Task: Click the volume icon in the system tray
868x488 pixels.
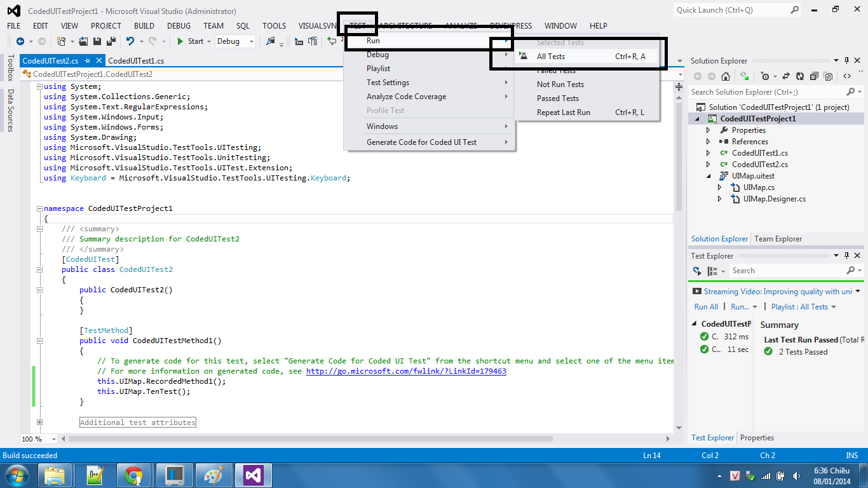Action: click(x=796, y=475)
